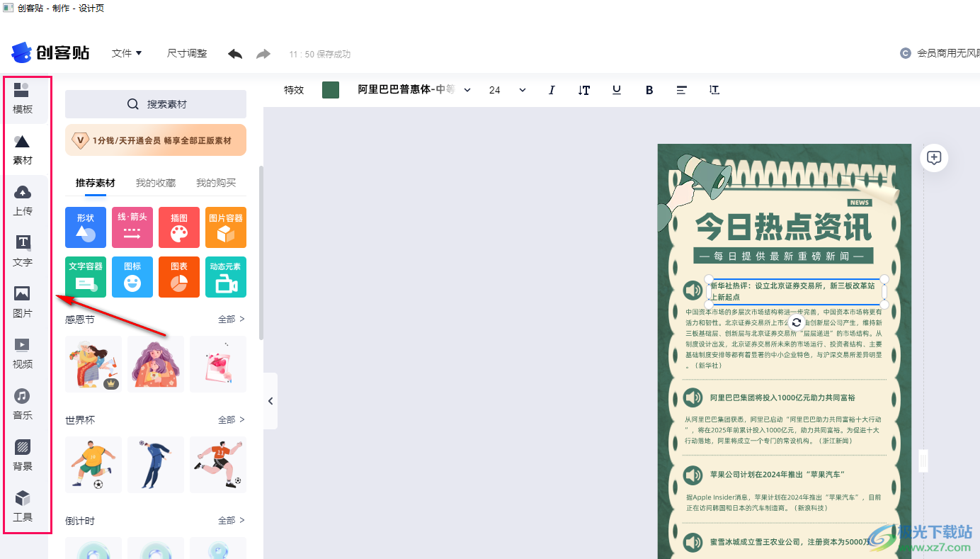Select the purple-haired girl illustration thumbnail

click(x=156, y=364)
